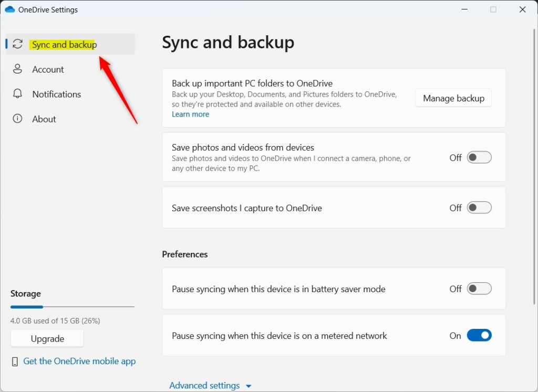Screen dimensions: 538x392
Task: Click the Preferences heading
Action: coord(184,254)
